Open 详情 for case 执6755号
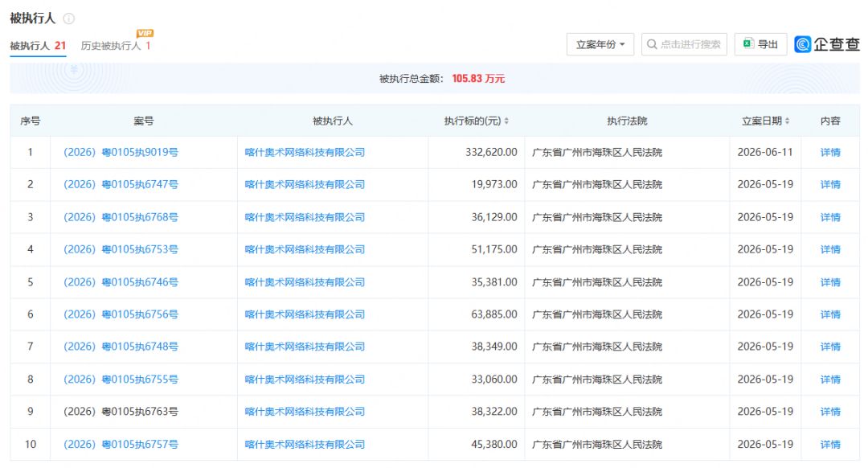 point(830,380)
